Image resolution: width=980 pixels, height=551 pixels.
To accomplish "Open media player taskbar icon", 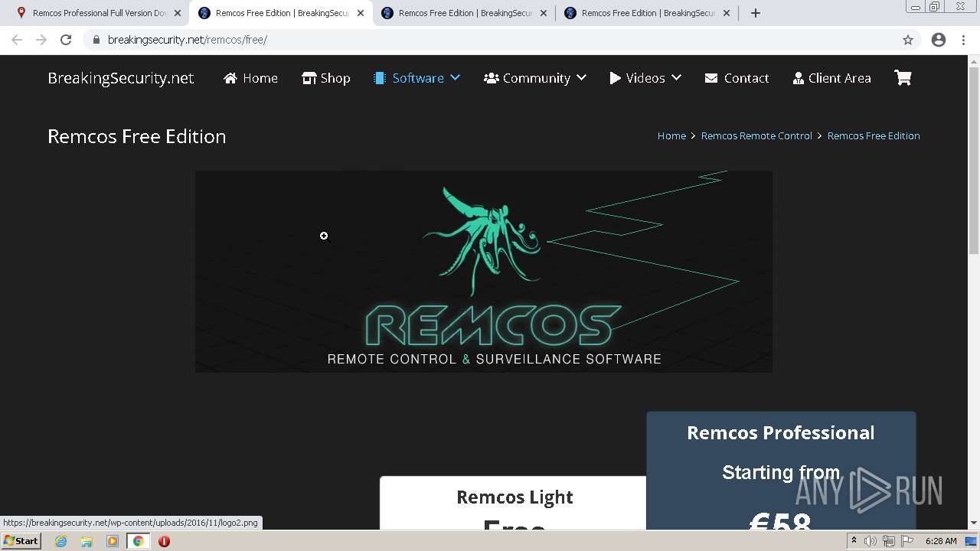I will pos(113,541).
